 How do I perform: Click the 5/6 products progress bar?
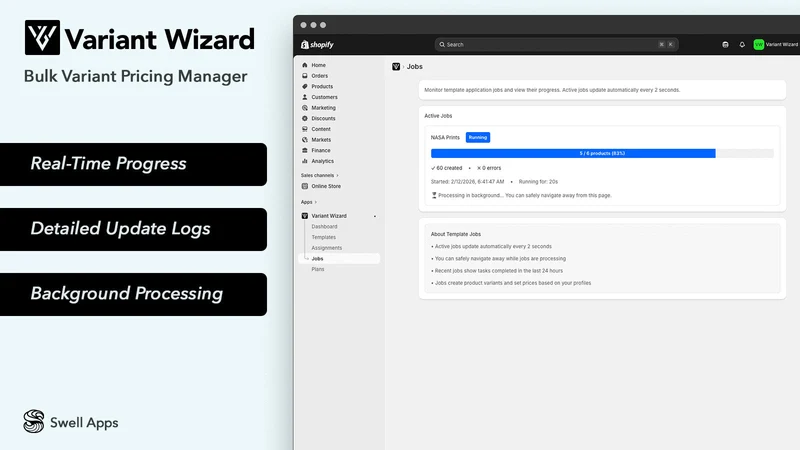pyautogui.click(x=602, y=153)
